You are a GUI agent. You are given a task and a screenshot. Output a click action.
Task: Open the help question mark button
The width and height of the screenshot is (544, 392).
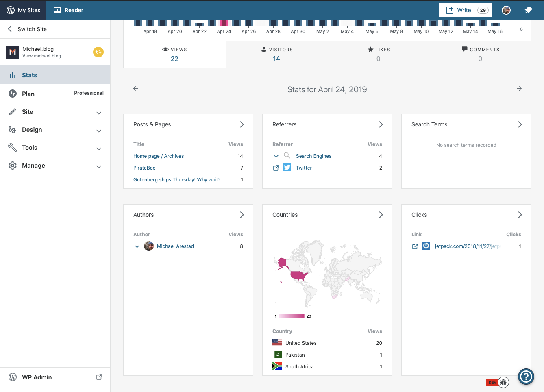(526, 376)
